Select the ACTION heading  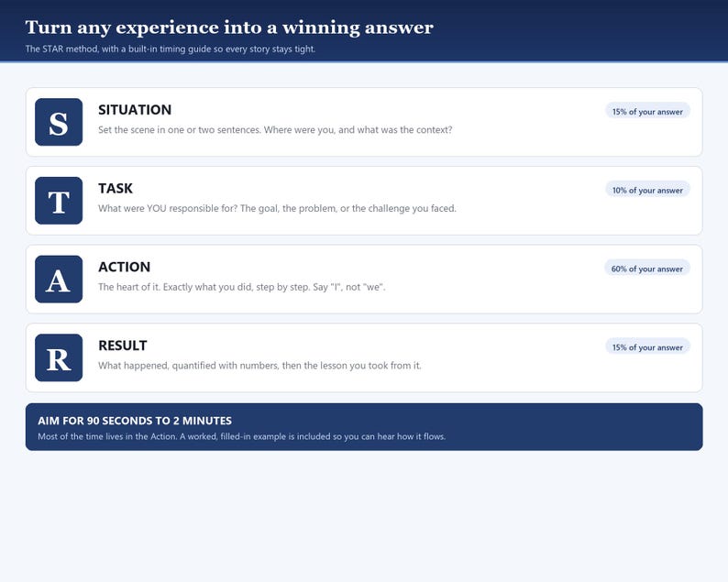[124, 267]
